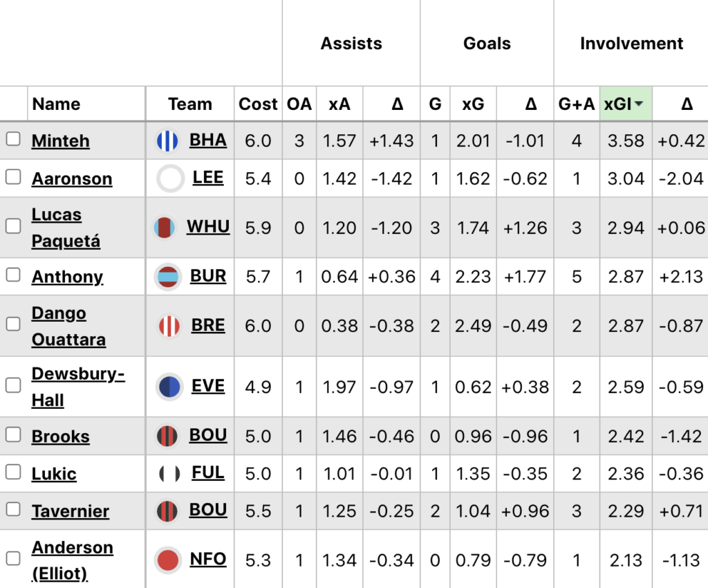Check the box next to Lukic
708x588 pixels.
pyautogui.click(x=13, y=472)
